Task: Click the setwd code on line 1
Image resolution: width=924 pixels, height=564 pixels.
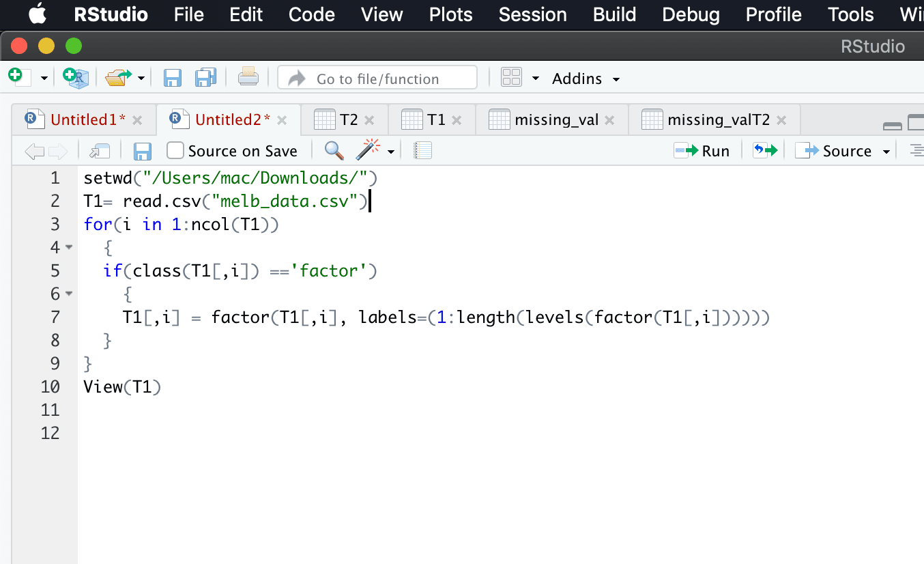Action: pos(231,178)
